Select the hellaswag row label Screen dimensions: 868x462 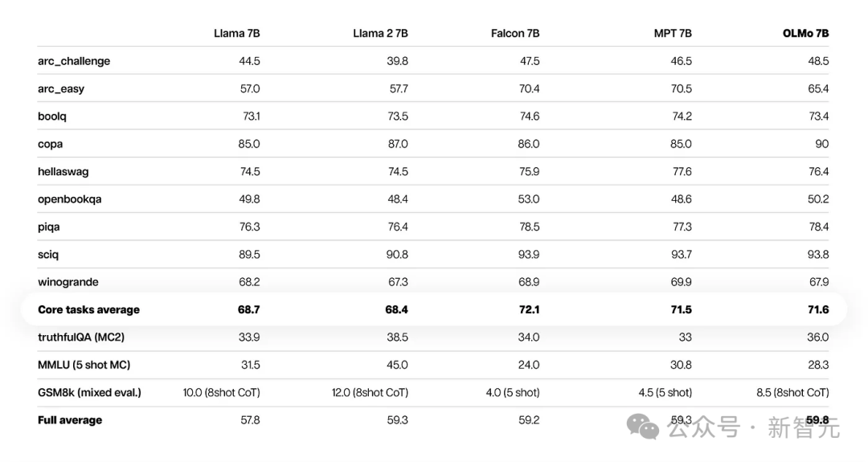coord(62,172)
